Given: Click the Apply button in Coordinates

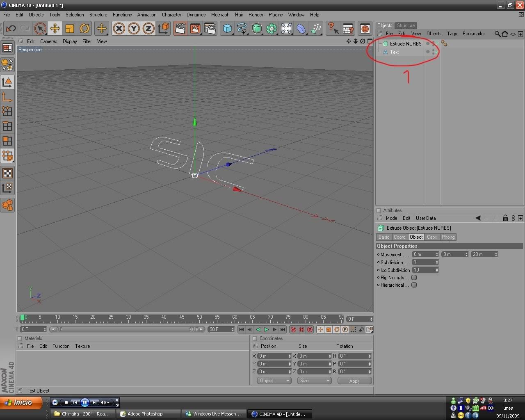Looking at the screenshot, I should click(x=355, y=381).
